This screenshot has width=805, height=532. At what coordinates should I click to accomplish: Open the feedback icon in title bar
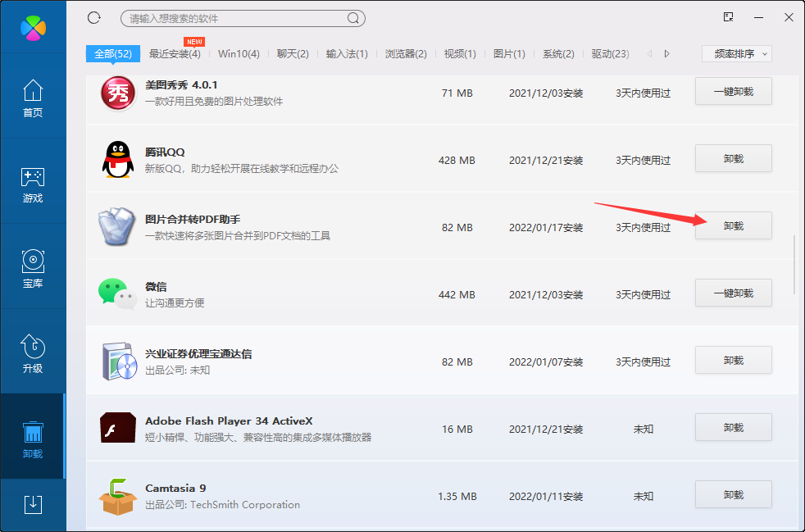tap(728, 17)
